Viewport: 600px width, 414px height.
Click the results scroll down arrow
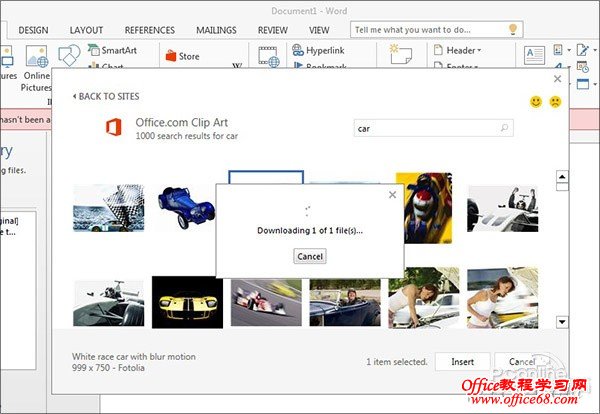coord(562,322)
